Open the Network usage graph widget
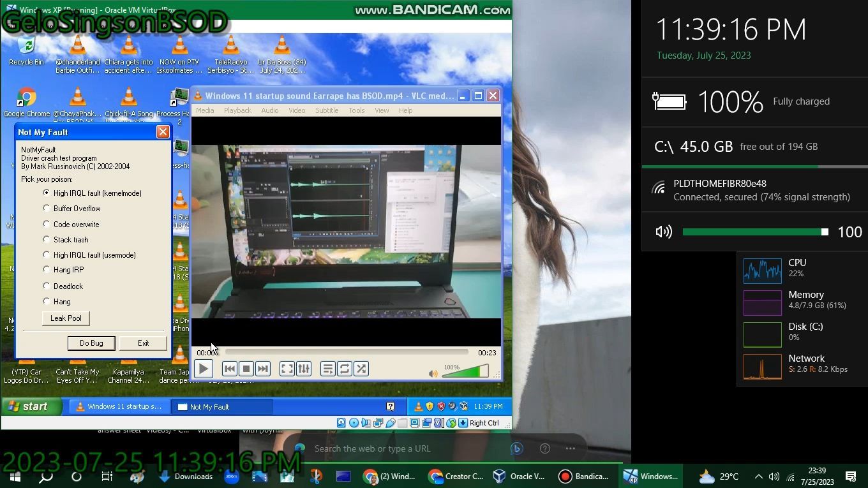The image size is (868, 488). click(762, 366)
